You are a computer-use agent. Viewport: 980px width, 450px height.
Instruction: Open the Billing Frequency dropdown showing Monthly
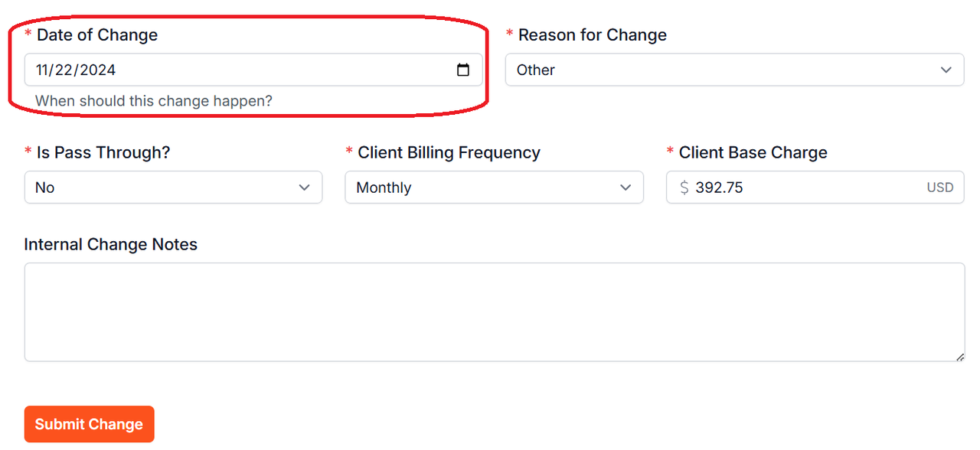[x=494, y=187]
